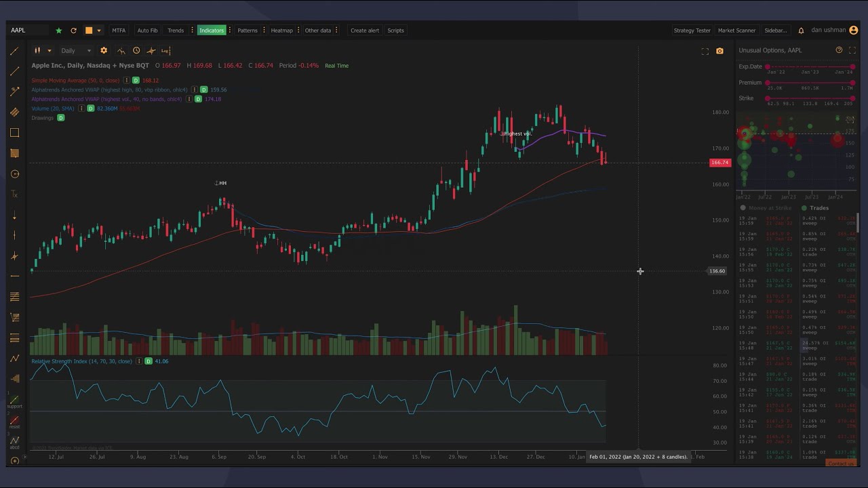Click the compare symbols line-chart icon

coord(121,50)
